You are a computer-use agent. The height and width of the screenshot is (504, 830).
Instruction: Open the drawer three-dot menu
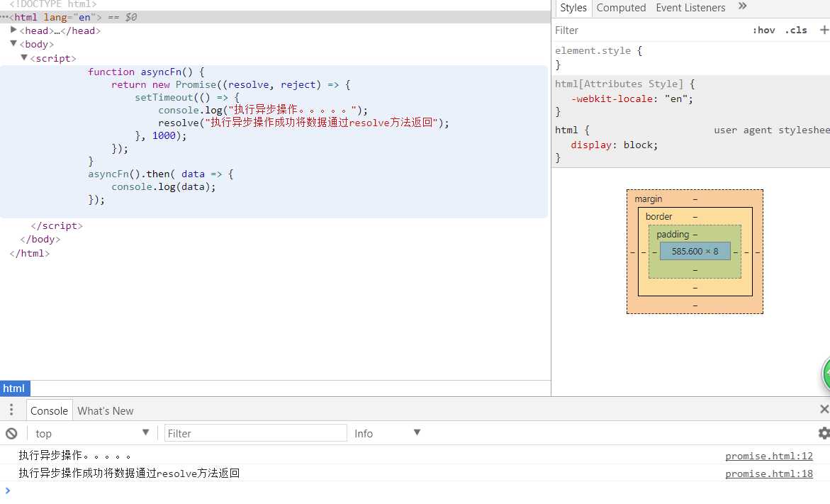coord(11,409)
